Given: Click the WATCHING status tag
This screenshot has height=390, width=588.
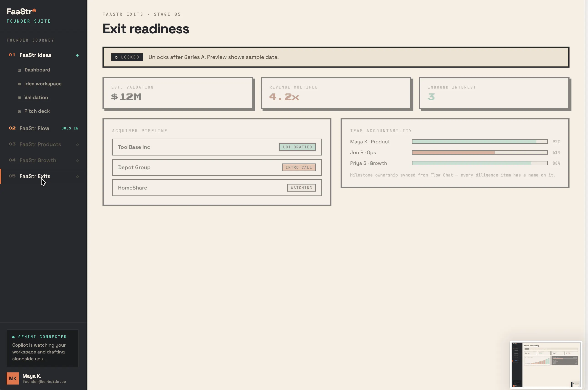Looking at the screenshot, I should [x=301, y=188].
